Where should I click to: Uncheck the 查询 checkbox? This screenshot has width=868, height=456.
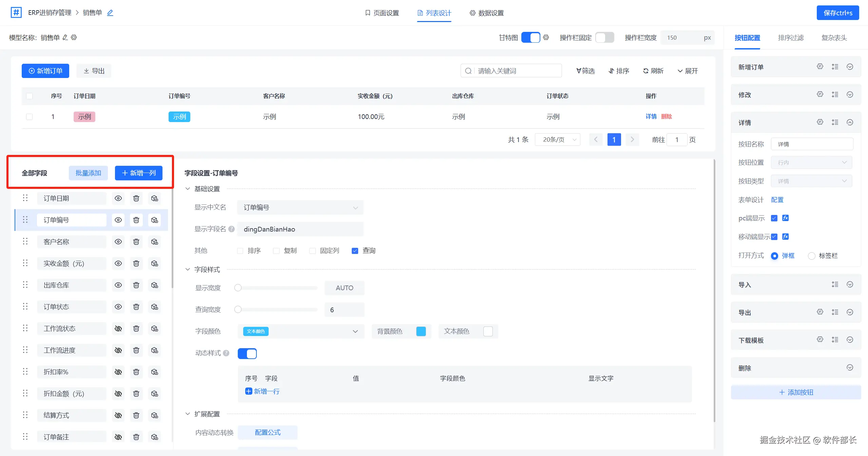pos(355,251)
